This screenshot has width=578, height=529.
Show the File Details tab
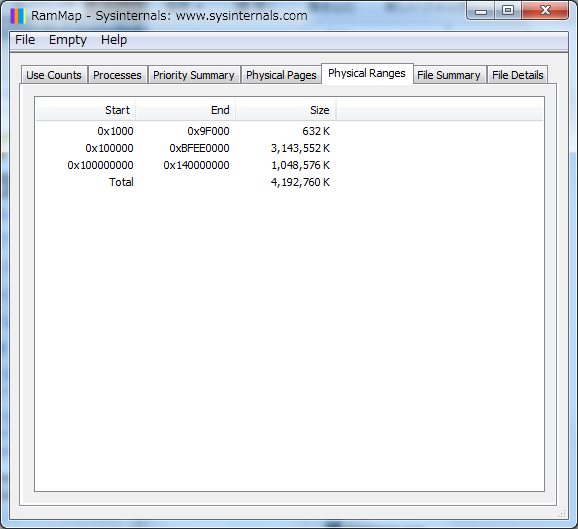[x=518, y=75]
